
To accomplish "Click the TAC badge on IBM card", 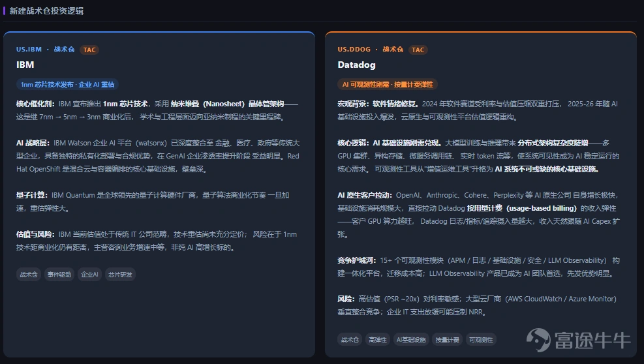I will coord(89,50).
